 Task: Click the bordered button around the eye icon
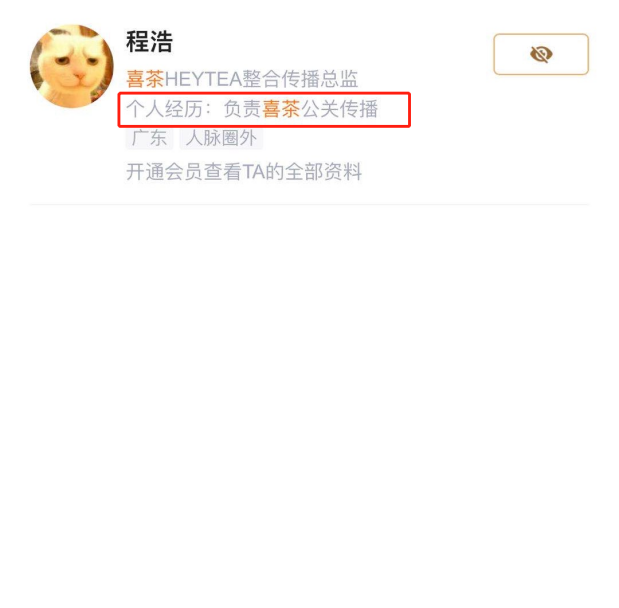[541, 54]
